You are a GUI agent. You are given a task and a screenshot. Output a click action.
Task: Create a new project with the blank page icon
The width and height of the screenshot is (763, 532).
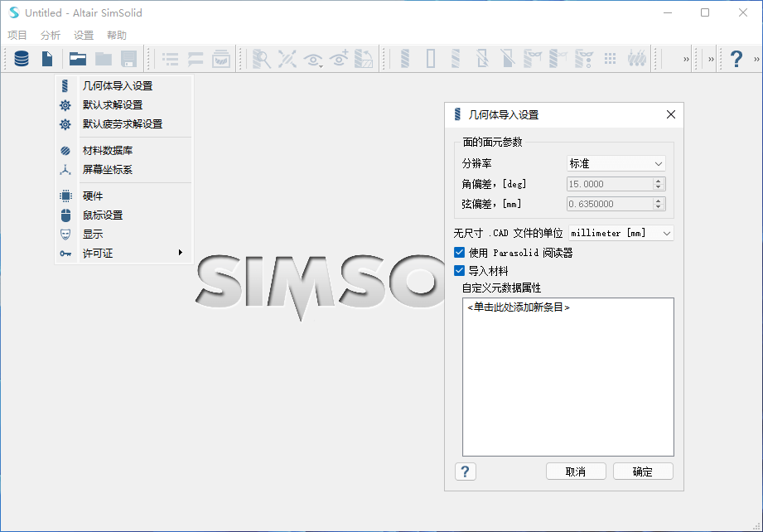(48, 59)
